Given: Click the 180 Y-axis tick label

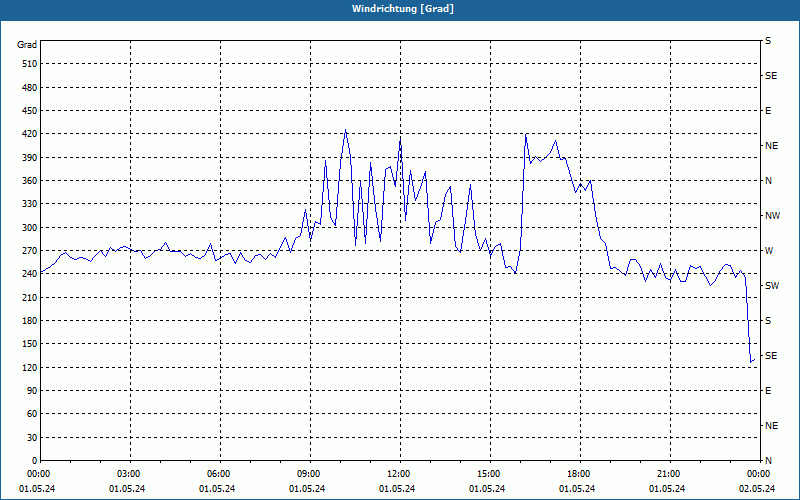Looking at the screenshot, I should pos(29,321).
